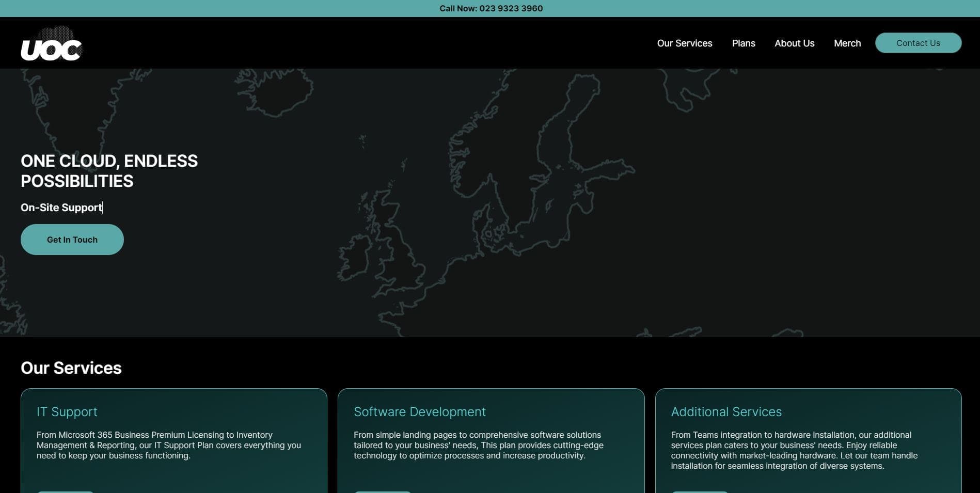Select the IT Support card heading
Screen dimensions: 980x493
67,411
